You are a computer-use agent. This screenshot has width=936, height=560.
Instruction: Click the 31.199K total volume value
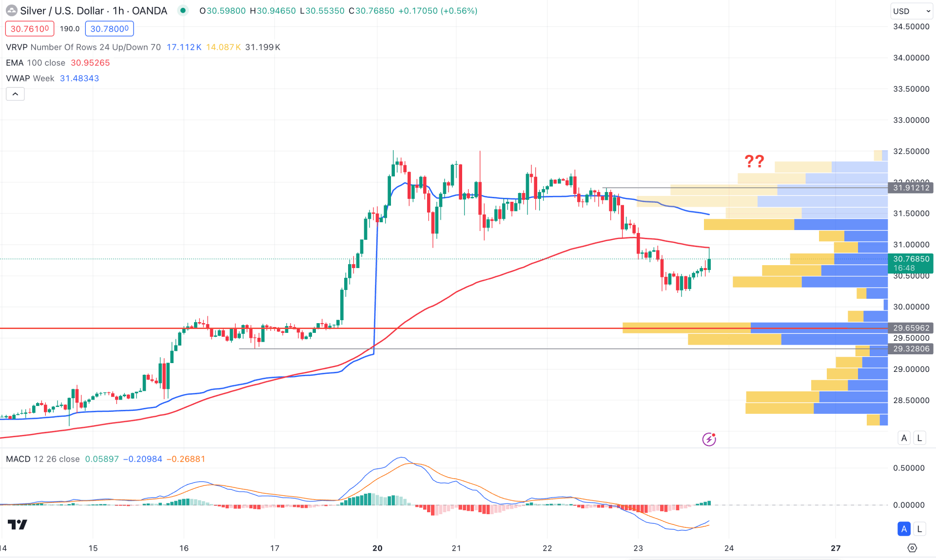263,47
